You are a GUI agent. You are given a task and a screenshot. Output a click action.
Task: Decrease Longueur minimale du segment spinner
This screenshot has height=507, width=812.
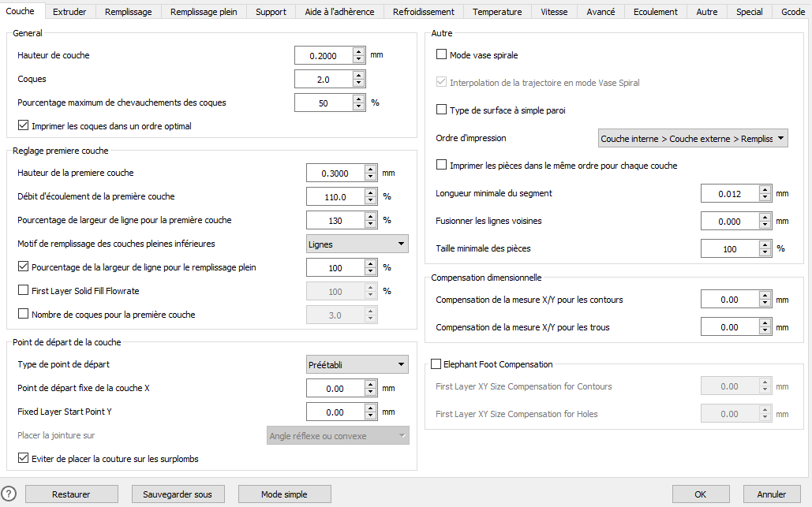point(765,197)
